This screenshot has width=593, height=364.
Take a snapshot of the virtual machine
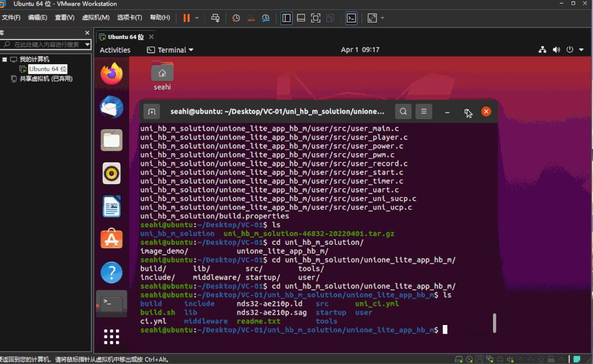click(236, 18)
